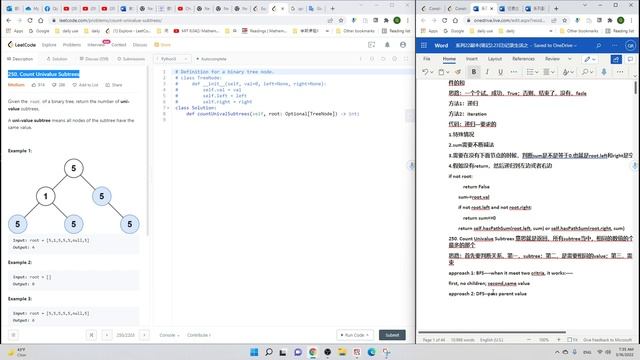
Task: Apply Underline formatting in Word
Action: (x=500, y=72)
